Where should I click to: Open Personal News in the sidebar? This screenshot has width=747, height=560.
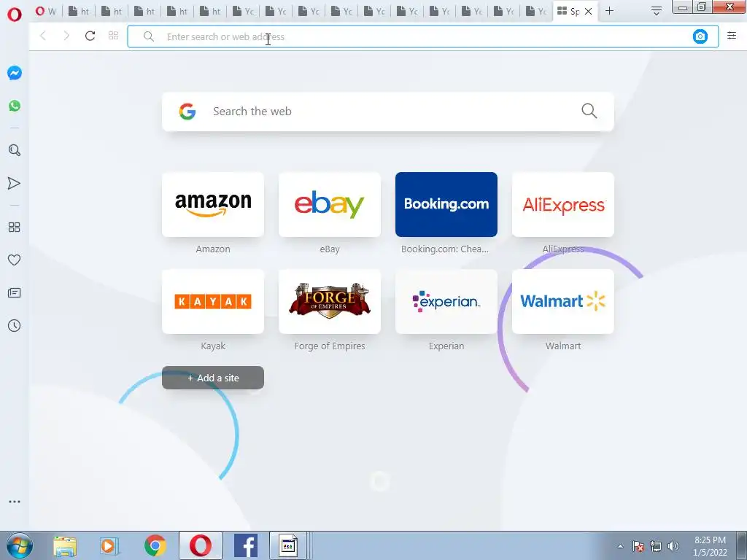pyautogui.click(x=15, y=293)
